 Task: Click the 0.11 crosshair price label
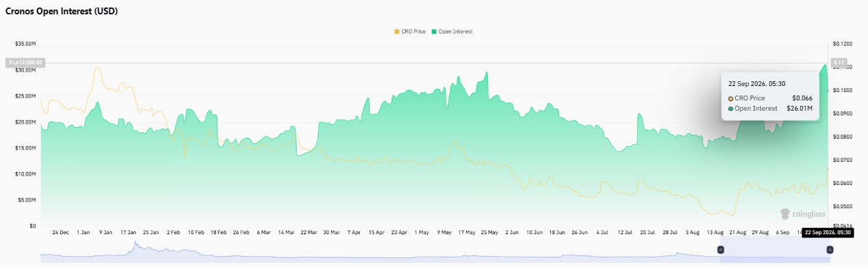point(839,62)
